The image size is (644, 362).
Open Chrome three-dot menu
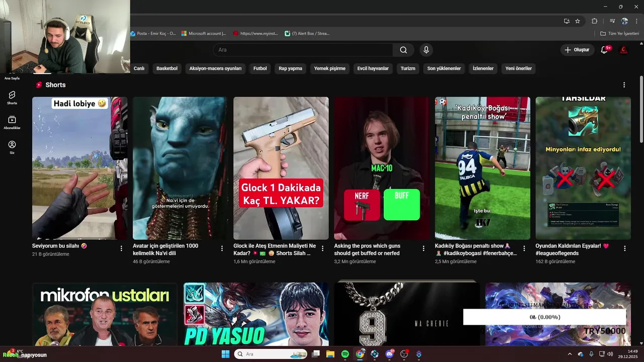636,21
